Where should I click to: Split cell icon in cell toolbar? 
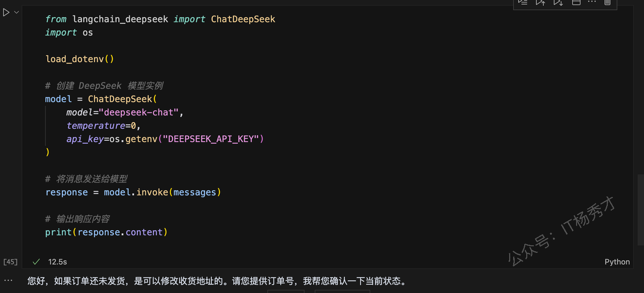click(576, 3)
